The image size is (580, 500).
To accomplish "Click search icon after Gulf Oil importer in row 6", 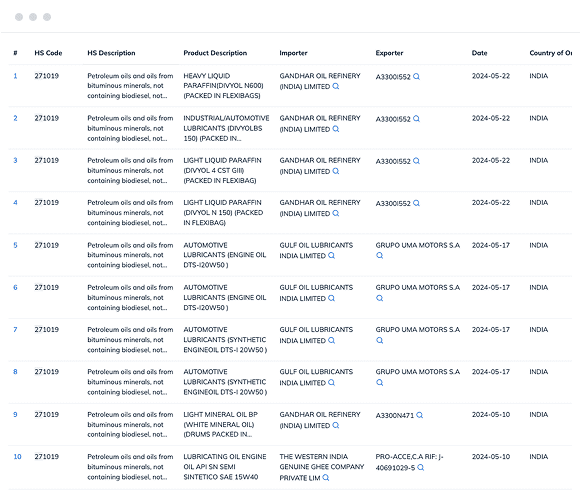I will point(331,298).
